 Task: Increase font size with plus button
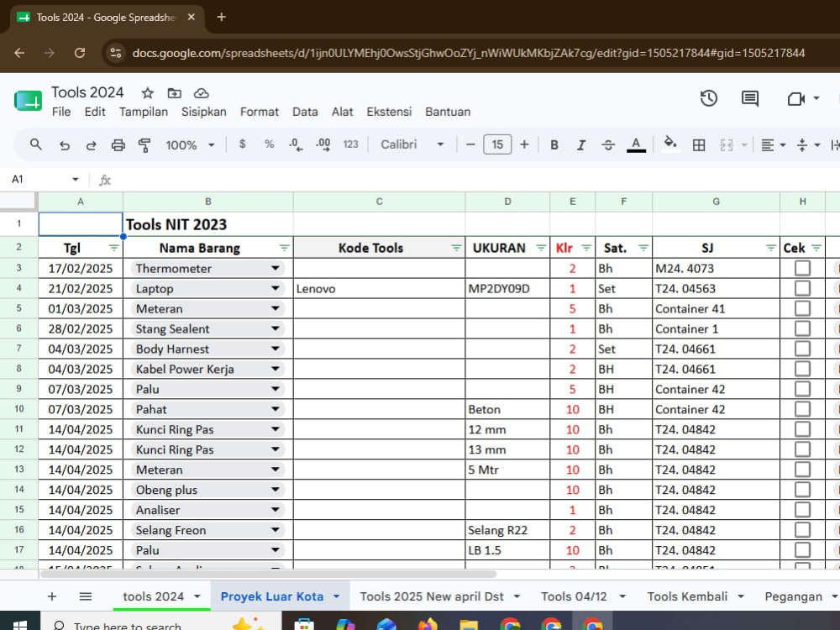[x=524, y=144]
